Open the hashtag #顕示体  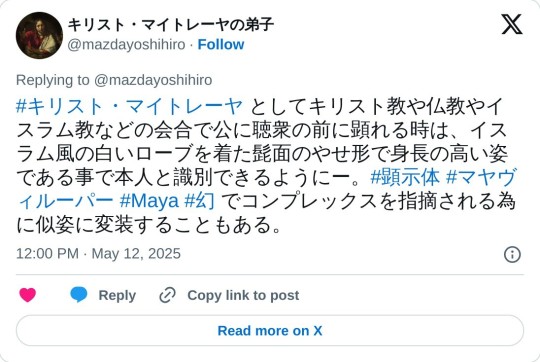(405, 177)
